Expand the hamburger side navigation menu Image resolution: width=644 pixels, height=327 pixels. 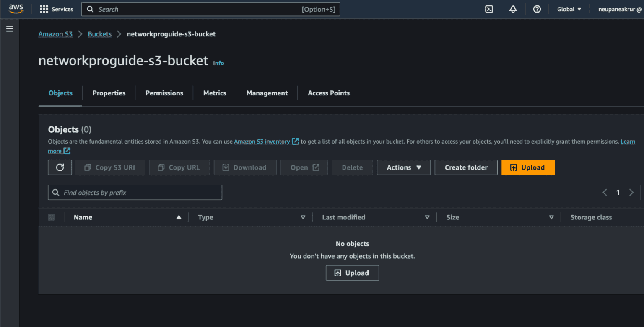9,29
